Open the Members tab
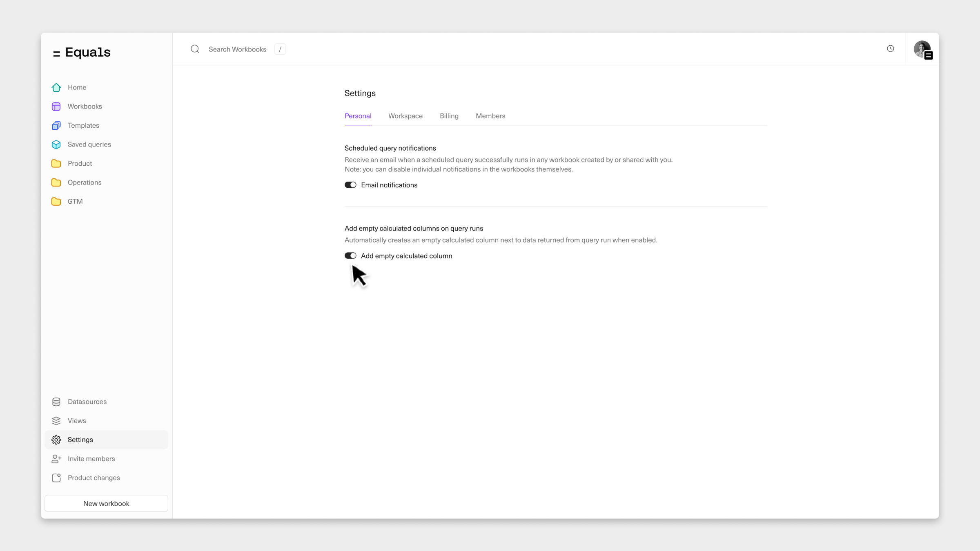The width and height of the screenshot is (980, 551). (x=490, y=116)
